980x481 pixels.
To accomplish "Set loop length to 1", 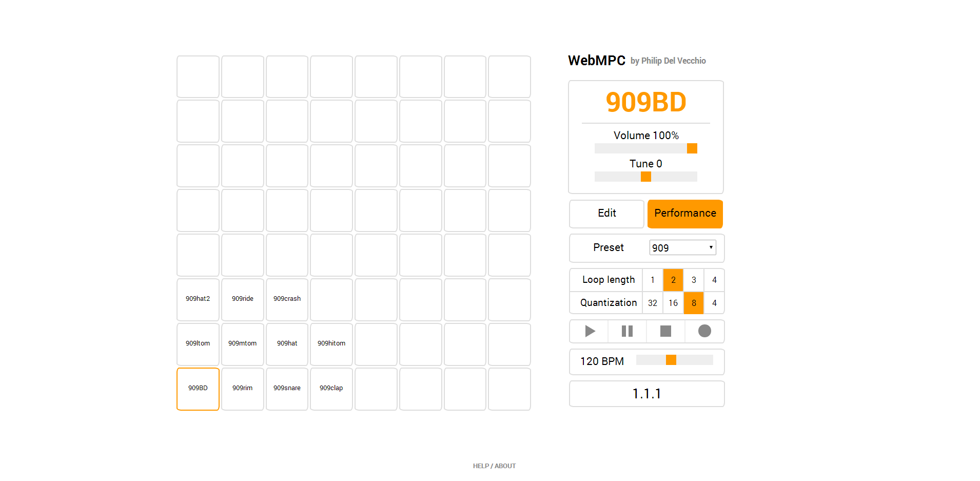I will pyautogui.click(x=653, y=280).
